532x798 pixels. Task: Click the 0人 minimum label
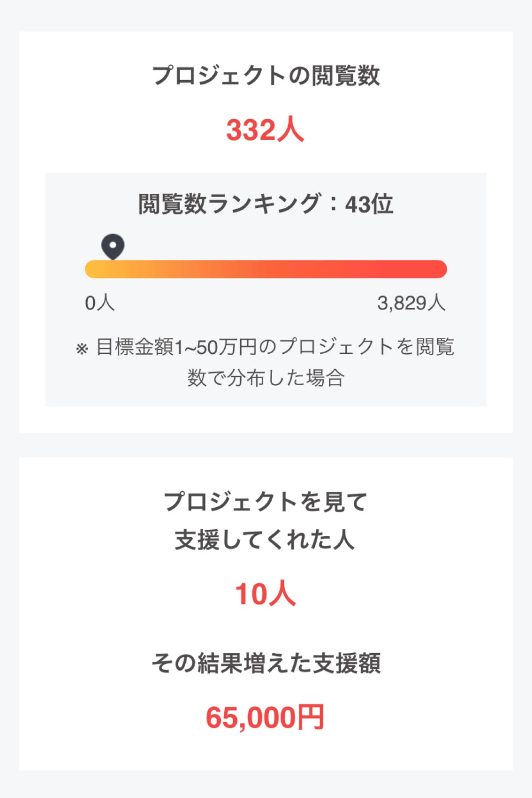click(x=100, y=303)
